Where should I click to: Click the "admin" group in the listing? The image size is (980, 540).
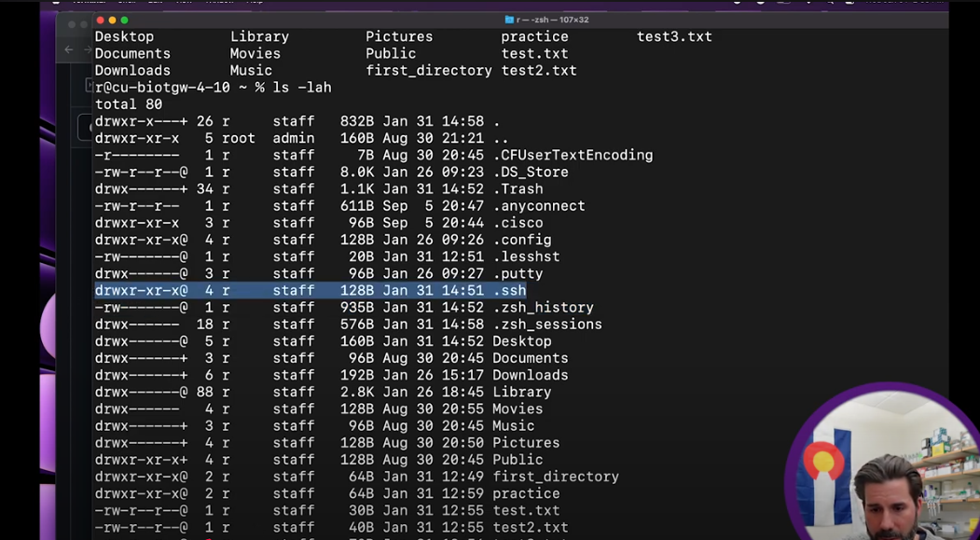click(x=293, y=138)
